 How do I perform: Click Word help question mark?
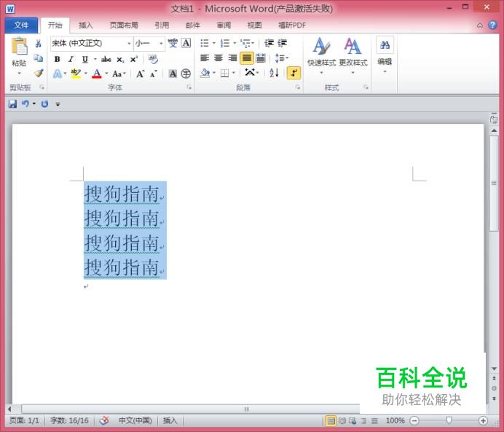[492, 25]
